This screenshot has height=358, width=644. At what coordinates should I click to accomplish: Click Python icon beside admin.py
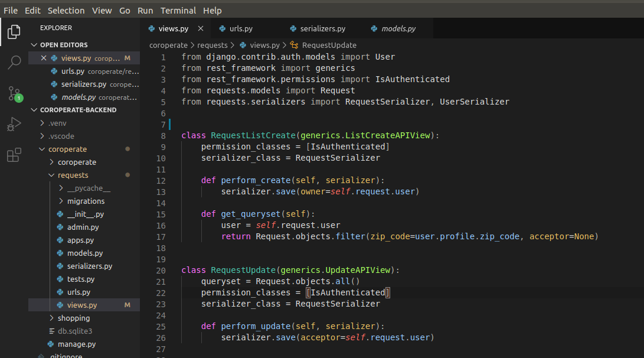point(60,227)
